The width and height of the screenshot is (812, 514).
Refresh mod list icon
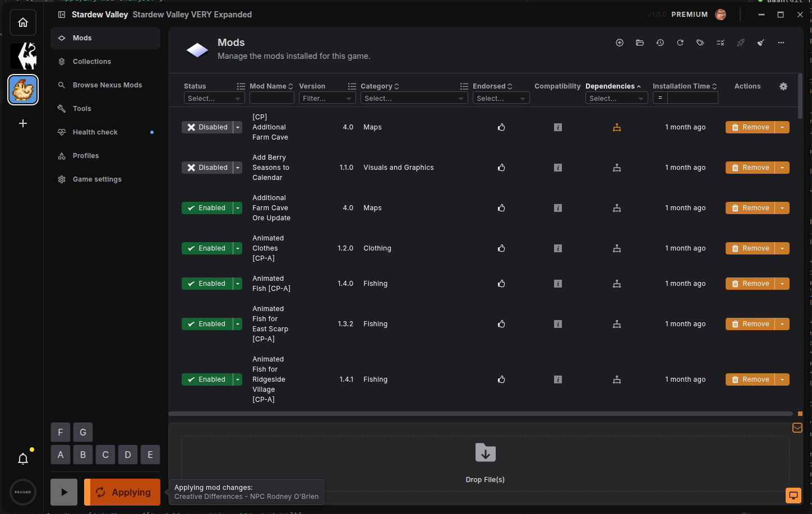[680, 43]
